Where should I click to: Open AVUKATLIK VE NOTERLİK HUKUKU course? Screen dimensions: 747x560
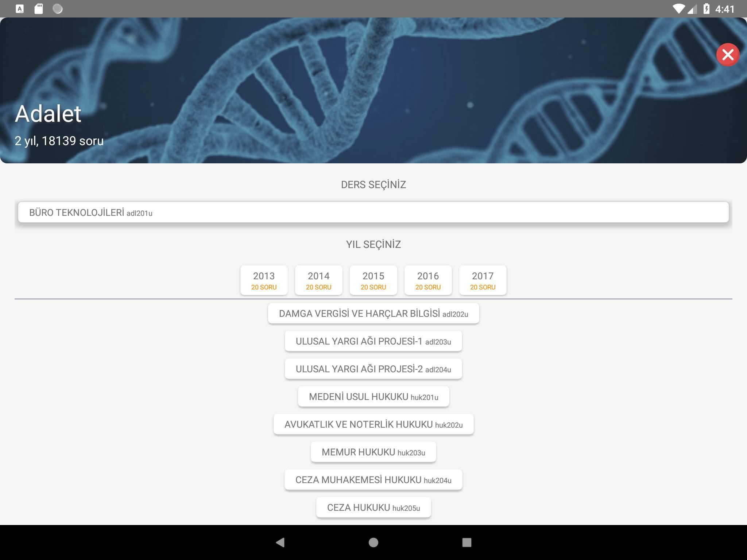[373, 424]
